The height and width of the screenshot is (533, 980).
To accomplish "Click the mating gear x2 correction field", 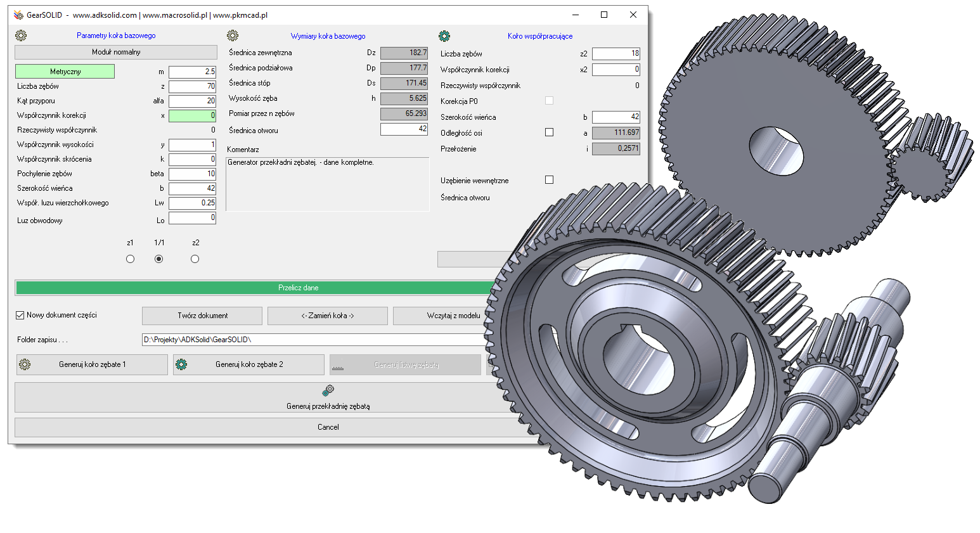I will tap(616, 69).
